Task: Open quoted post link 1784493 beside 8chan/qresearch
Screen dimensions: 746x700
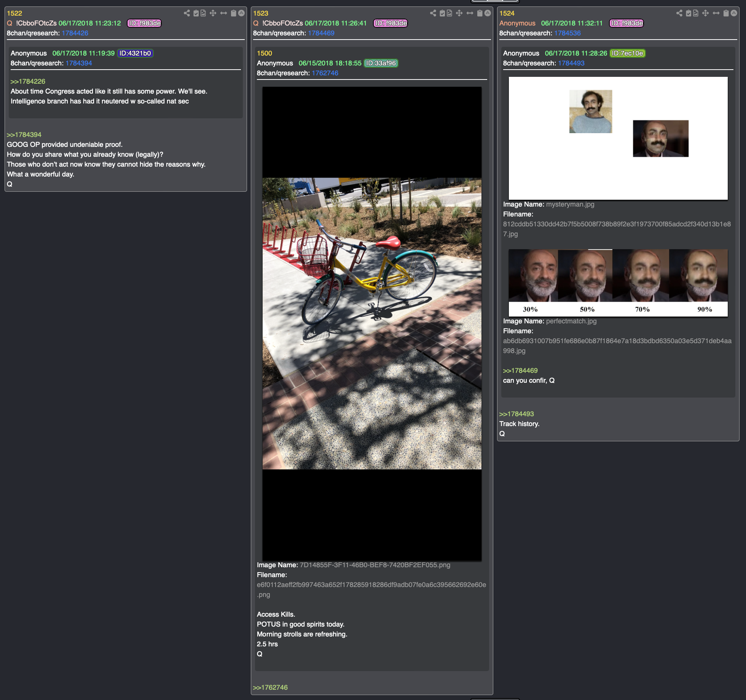Action: click(x=571, y=63)
